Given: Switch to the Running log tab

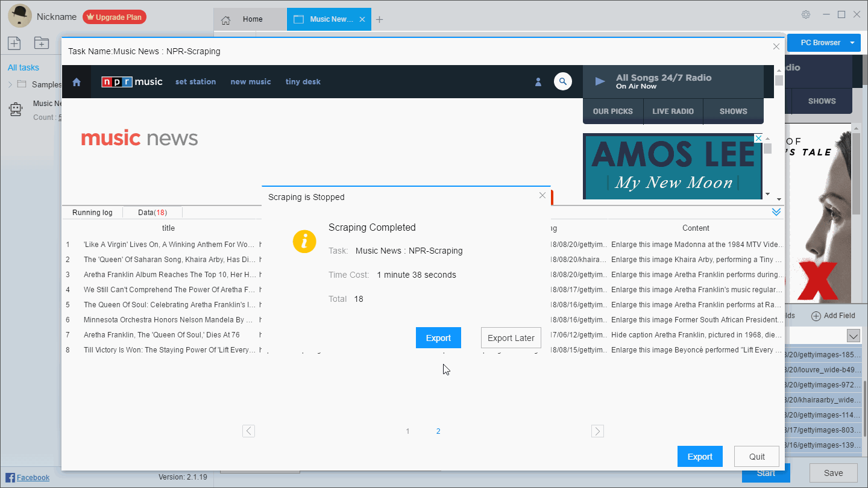Looking at the screenshot, I should click(x=92, y=213).
